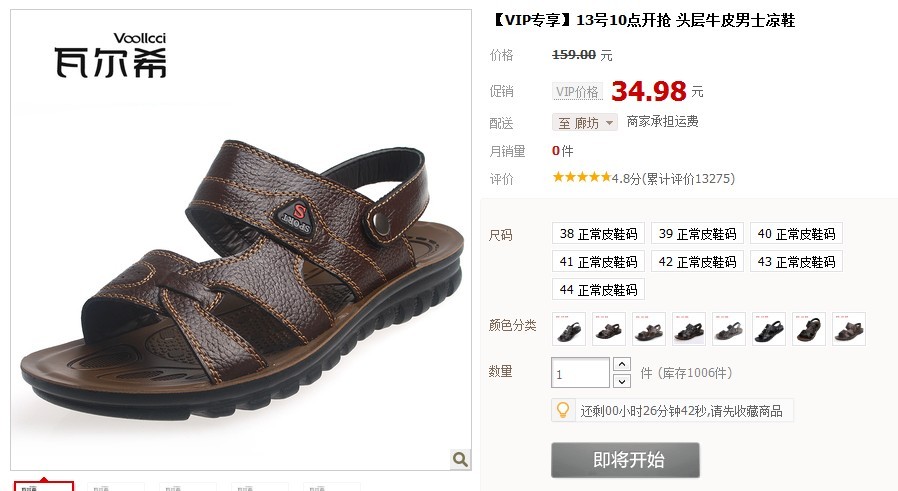Select size 40 正常皮鞋码
The width and height of the screenshot is (898, 491).
[x=796, y=234]
